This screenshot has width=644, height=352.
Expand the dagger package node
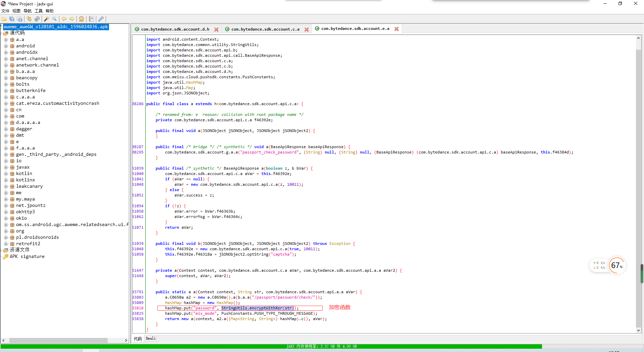pyautogui.click(x=6, y=129)
